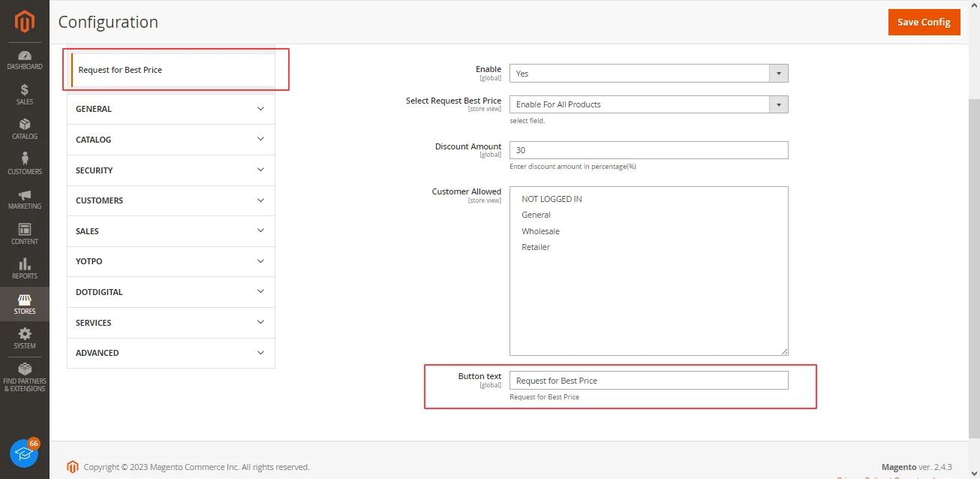This screenshot has height=479, width=980.
Task: Click the Button text label
Action: coord(479,376)
